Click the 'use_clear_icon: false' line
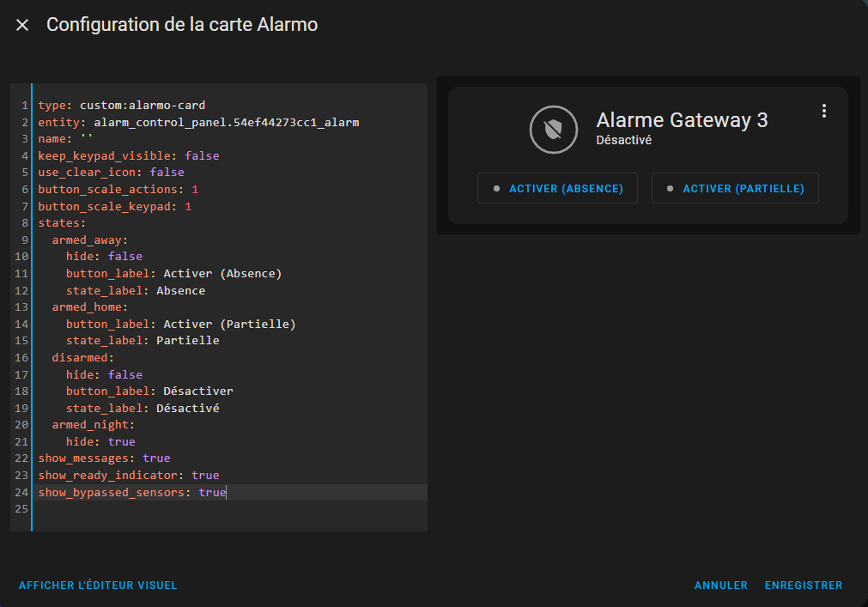Viewport: 868px width, 607px height. click(x=112, y=172)
